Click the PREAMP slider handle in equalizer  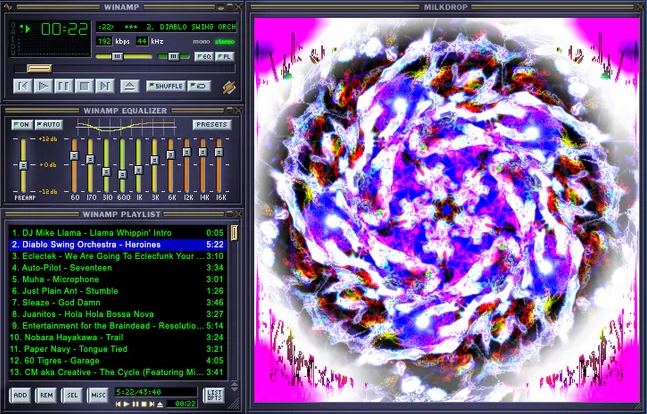23,165
